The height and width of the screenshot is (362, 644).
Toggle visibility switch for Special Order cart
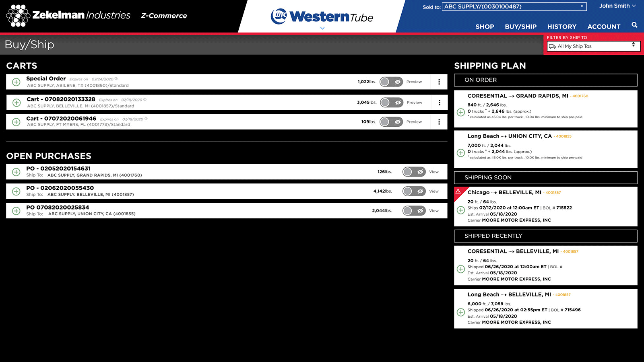pos(391,82)
